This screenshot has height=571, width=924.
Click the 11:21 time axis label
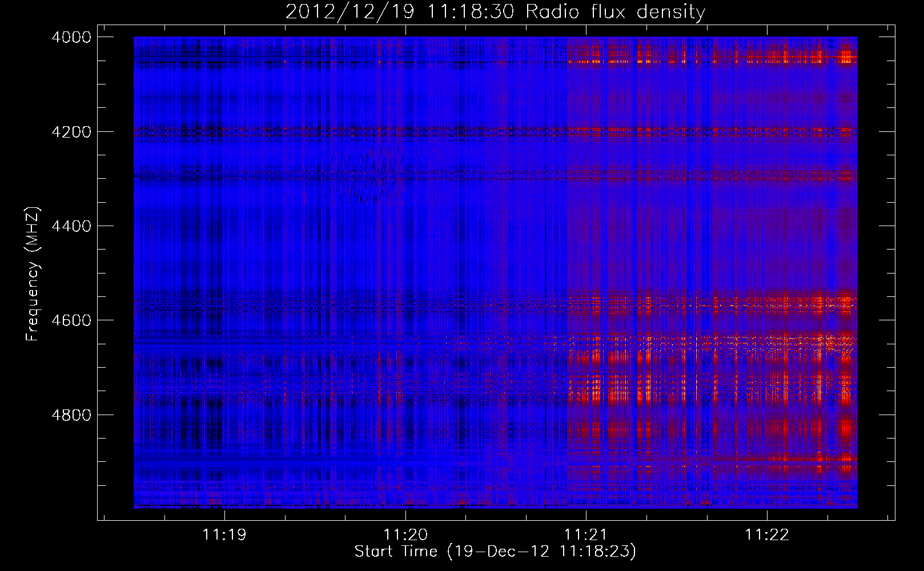click(x=586, y=534)
